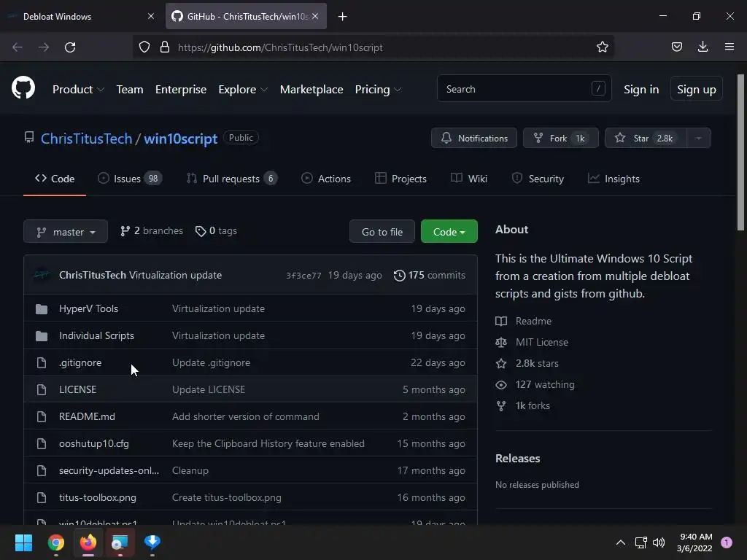This screenshot has width=747, height=560.
Task: Open the Pricing menu
Action: tap(379, 90)
